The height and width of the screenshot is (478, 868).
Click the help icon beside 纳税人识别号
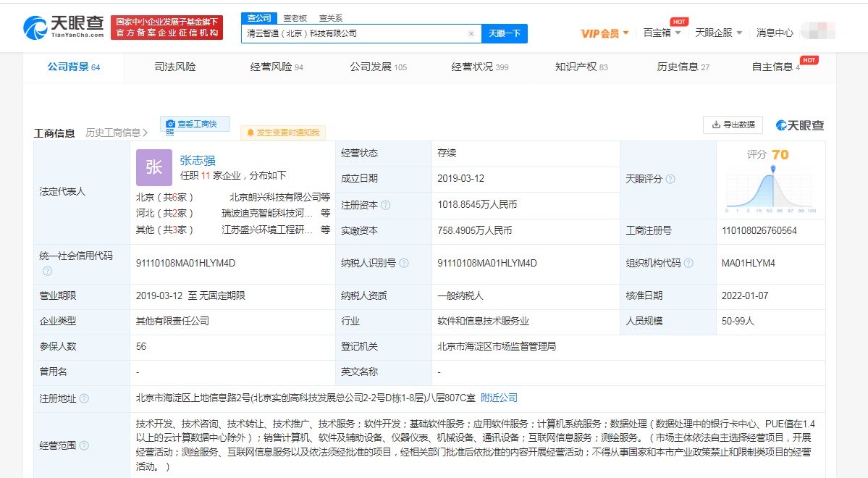(403, 264)
